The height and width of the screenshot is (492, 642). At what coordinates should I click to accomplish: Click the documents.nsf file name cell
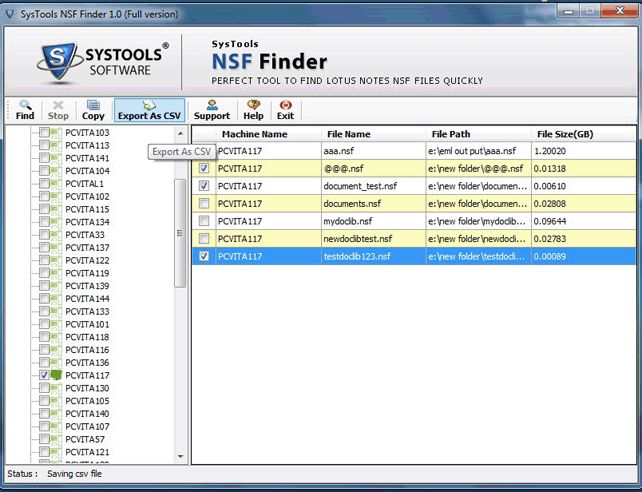click(373, 203)
